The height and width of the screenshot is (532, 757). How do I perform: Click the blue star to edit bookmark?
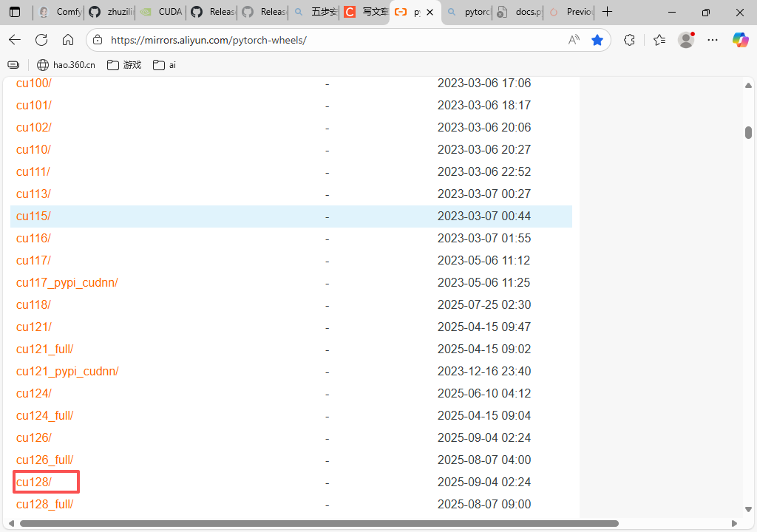tap(597, 40)
